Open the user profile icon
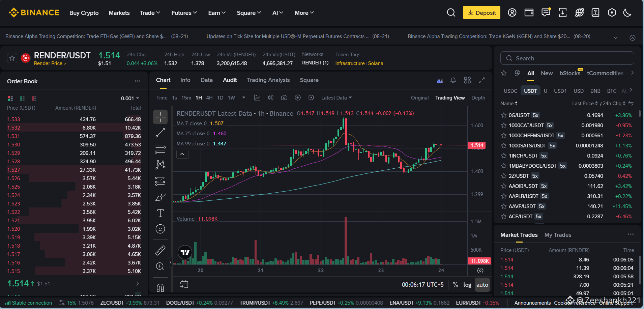The image size is (644, 309). (512, 13)
